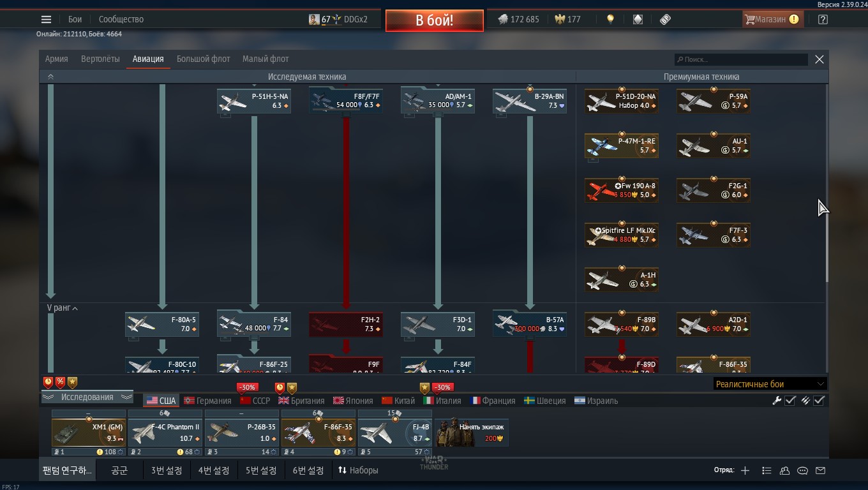Screen dimensions: 868x490
Task: Click the wrench repair icon
Action: coord(777,401)
